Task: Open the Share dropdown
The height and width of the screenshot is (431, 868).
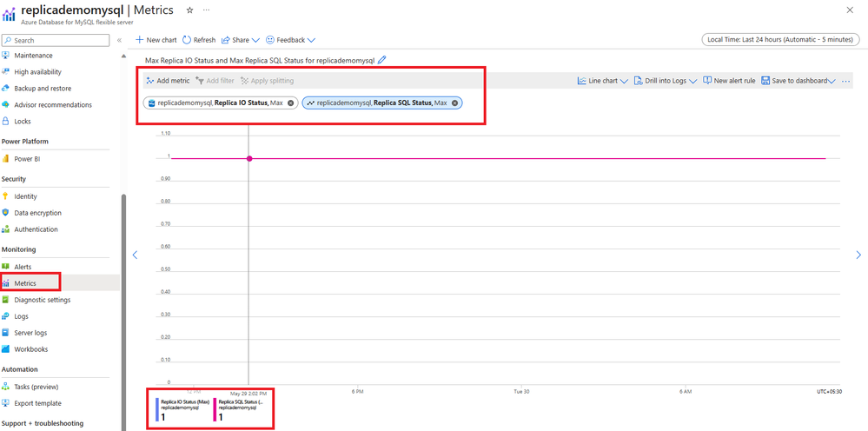Action: tap(241, 40)
